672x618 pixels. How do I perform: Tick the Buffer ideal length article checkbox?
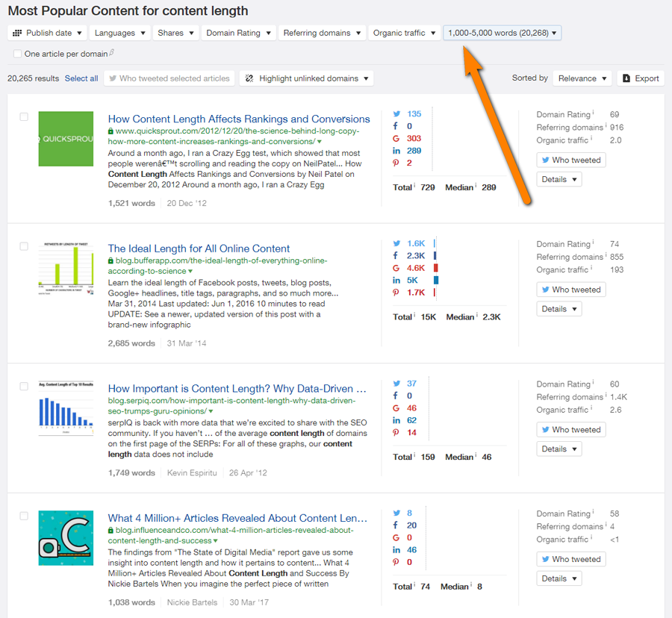(24, 246)
